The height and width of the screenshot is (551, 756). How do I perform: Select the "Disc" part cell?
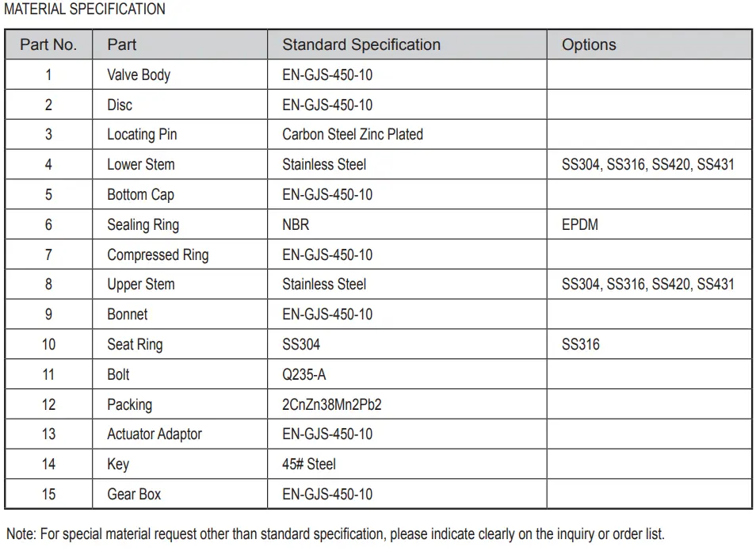[x=120, y=105]
